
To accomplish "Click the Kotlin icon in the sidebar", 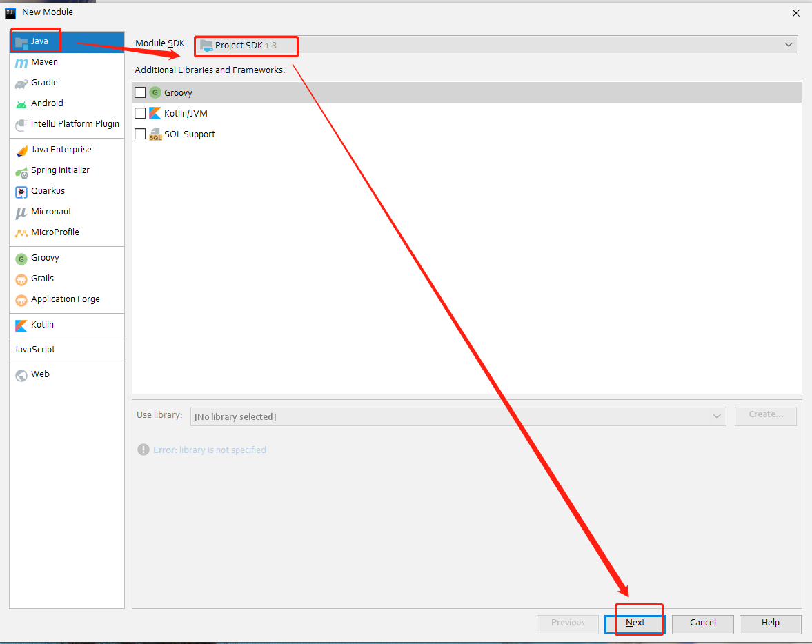I will pos(21,325).
